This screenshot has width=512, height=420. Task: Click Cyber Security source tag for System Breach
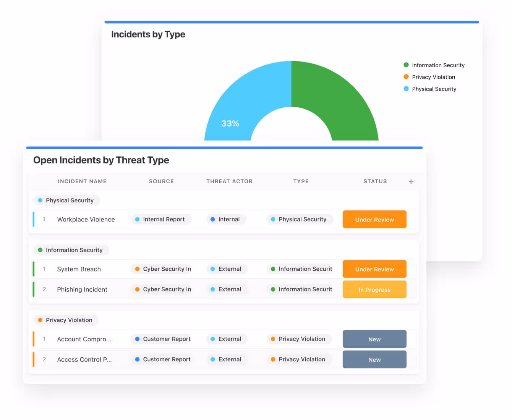[x=162, y=269]
